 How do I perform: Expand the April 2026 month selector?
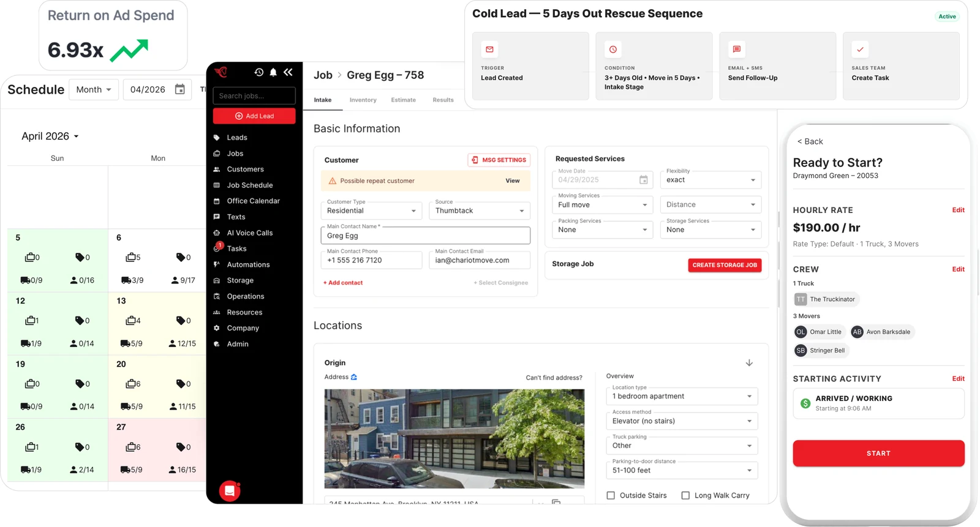(x=50, y=136)
